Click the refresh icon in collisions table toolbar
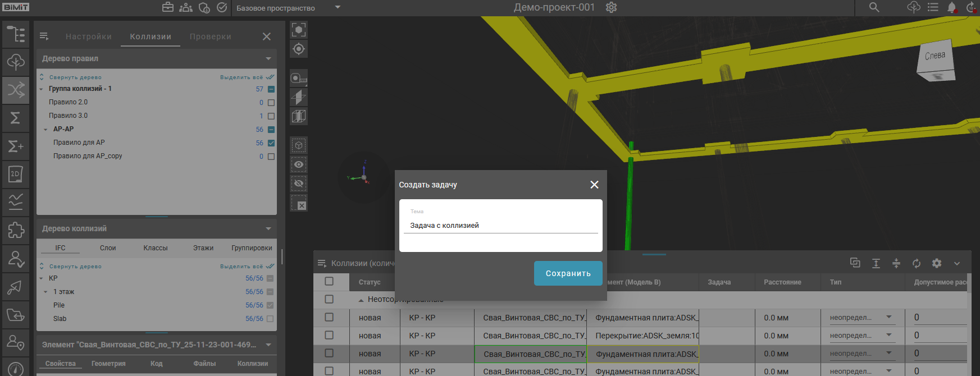Screen dimensions: 980x376 click(x=917, y=263)
